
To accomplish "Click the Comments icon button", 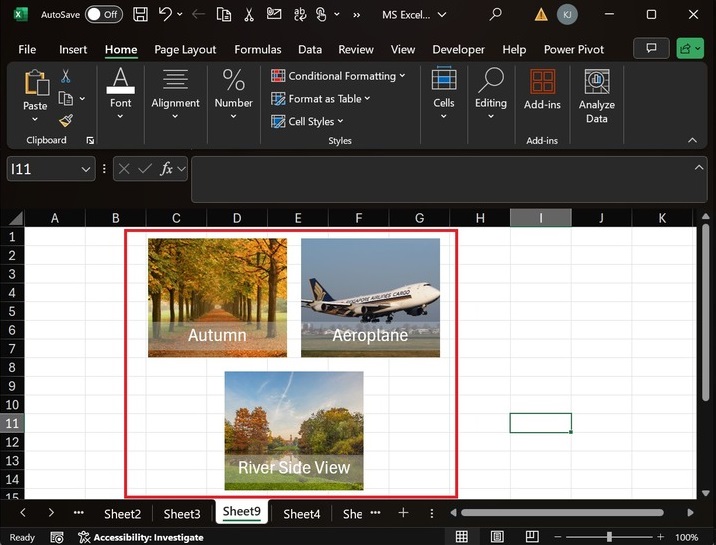I will [x=651, y=48].
